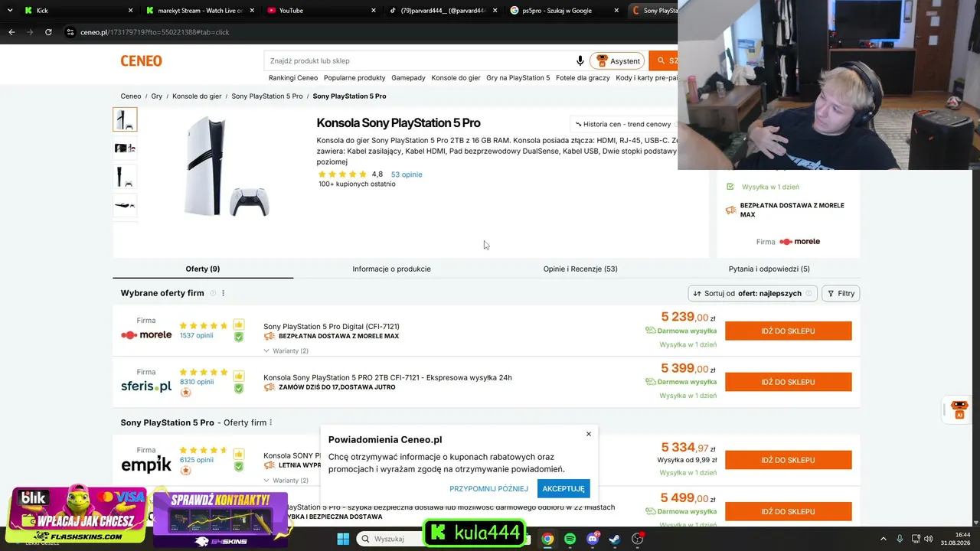Open Windows Start menu
This screenshot has height=551, width=980.
pyautogui.click(x=343, y=539)
